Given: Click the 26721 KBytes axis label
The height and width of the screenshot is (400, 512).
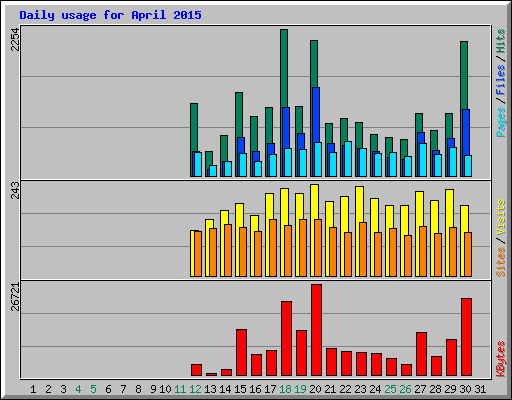Looking at the screenshot, I should 15,297.
